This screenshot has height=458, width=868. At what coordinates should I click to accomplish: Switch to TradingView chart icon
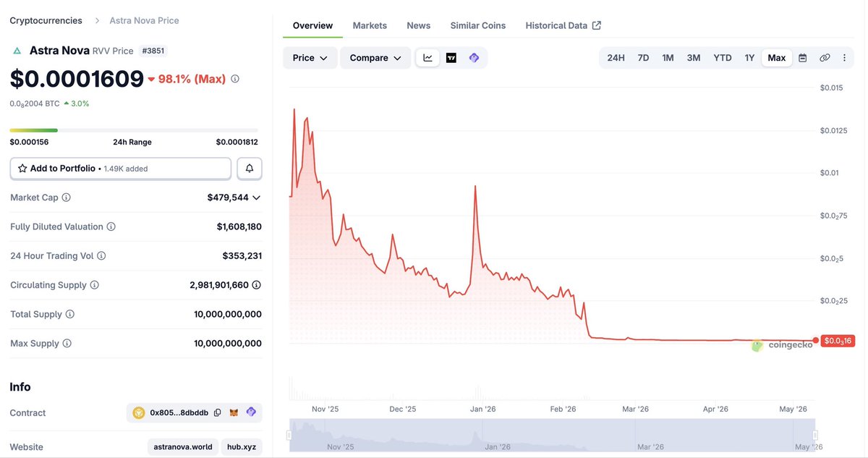point(451,58)
